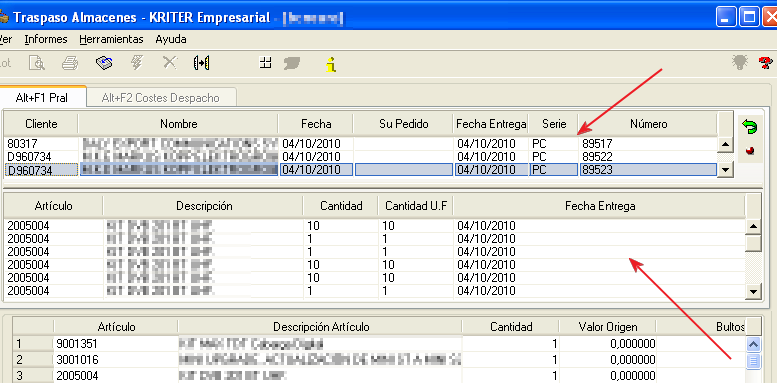Click the blue undo-arrow book toolbar icon
This screenshot has height=383, width=777.
[104, 63]
